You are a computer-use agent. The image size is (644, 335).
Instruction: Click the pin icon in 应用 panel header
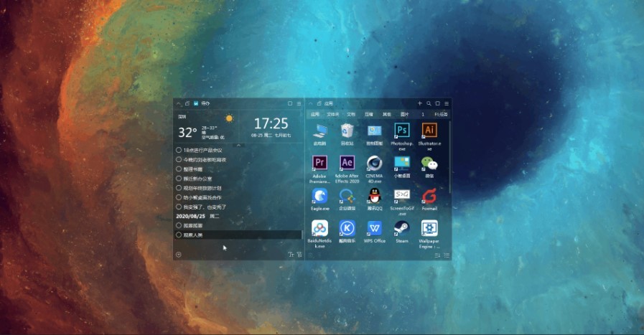(x=319, y=103)
